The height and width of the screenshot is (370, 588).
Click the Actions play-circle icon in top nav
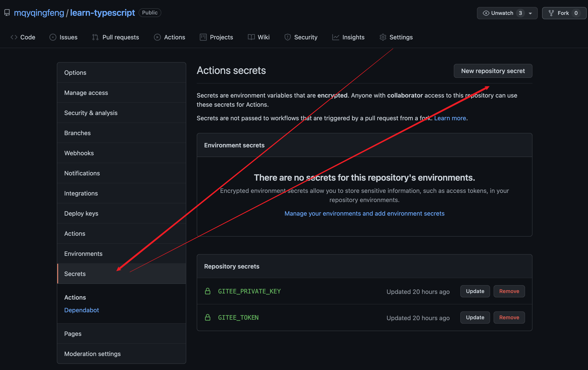(157, 37)
